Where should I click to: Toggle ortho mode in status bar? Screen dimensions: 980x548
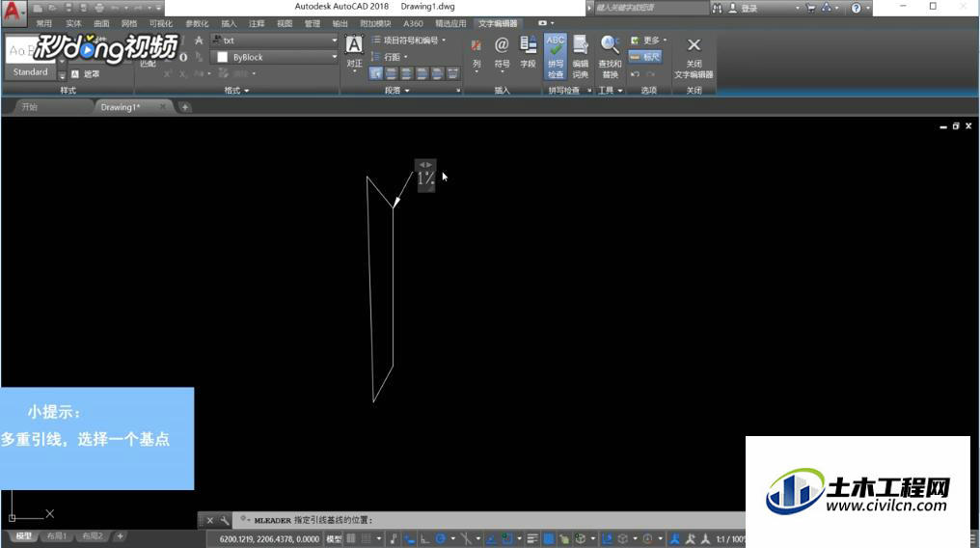(425, 538)
